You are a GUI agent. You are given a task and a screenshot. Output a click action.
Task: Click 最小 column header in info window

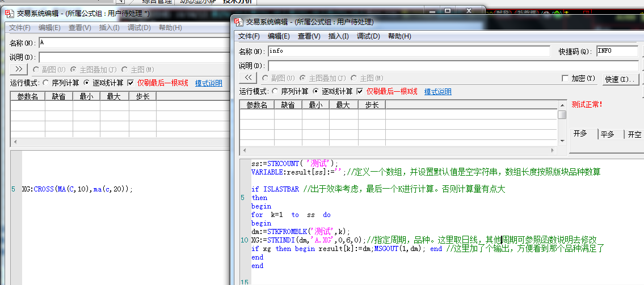(316, 105)
